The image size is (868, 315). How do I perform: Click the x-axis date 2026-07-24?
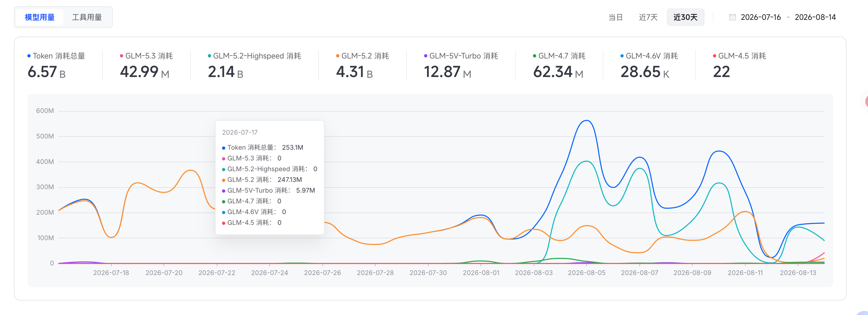point(270,273)
